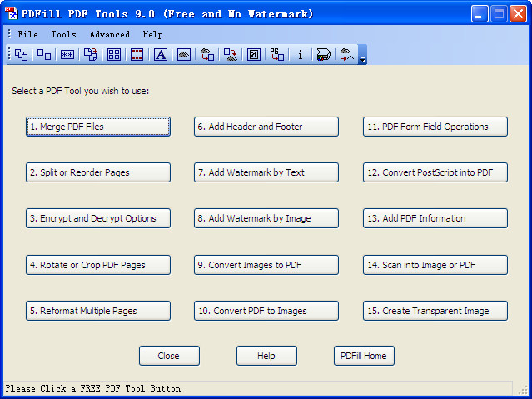Click the Convert PDF to Images toolbar icon
The width and height of the screenshot is (532, 399).
click(231, 55)
